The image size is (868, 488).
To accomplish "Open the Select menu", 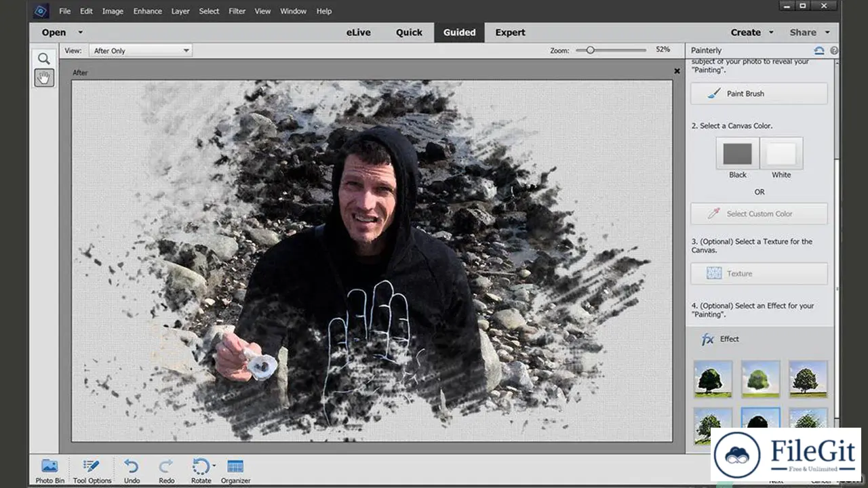I will pyautogui.click(x=209, y=11).
